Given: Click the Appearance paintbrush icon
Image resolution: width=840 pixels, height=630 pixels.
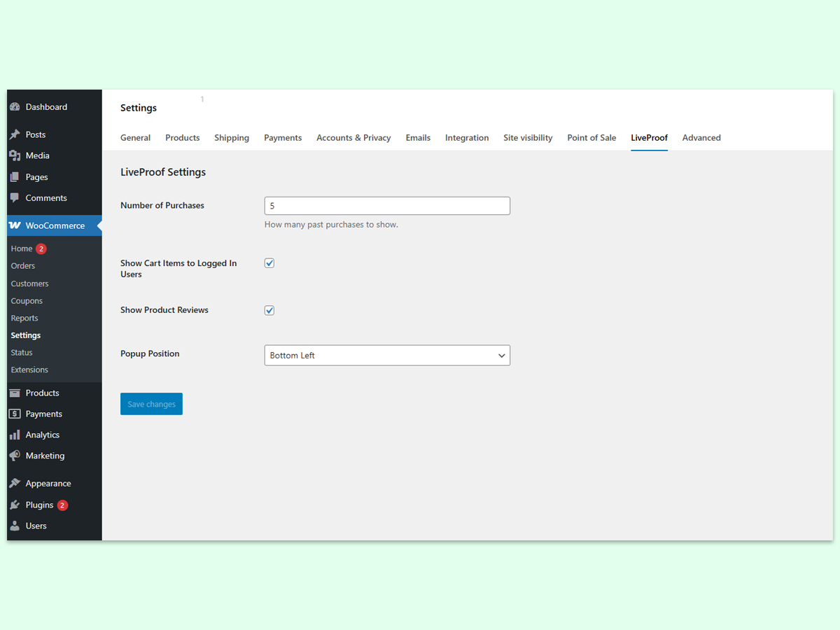Looking at the screenshot, I should 15,484.
